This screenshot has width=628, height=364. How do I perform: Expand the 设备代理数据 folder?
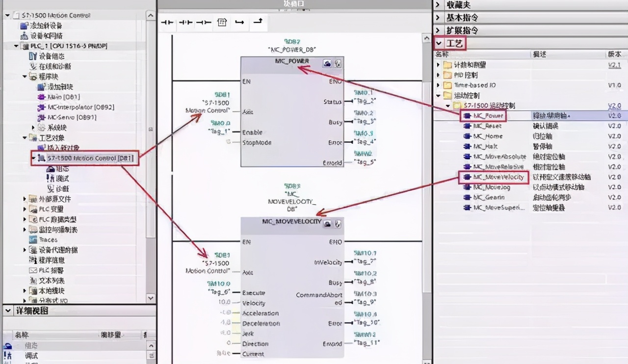point(25,250)
